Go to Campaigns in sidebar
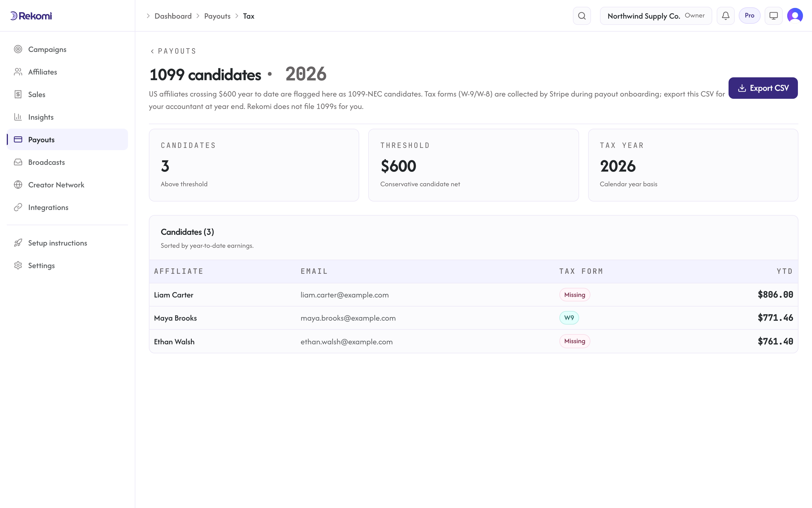This screenshot has height=508, width=812. (67, 49)
